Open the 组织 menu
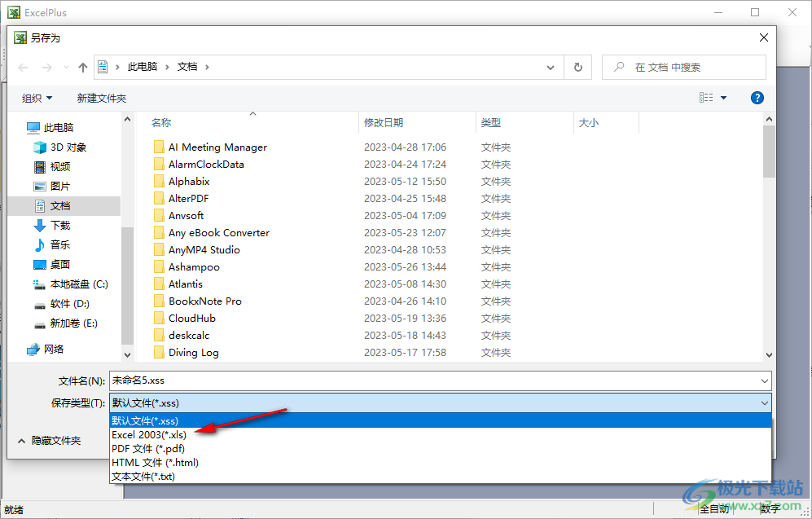This screenshot has height=519, width=812. click(37, 98)
